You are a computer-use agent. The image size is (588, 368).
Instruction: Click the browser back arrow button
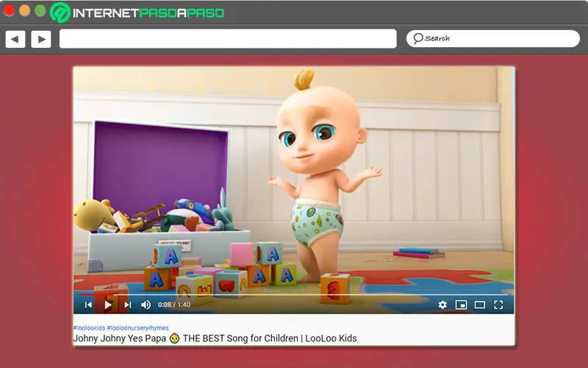pos(15,39)
